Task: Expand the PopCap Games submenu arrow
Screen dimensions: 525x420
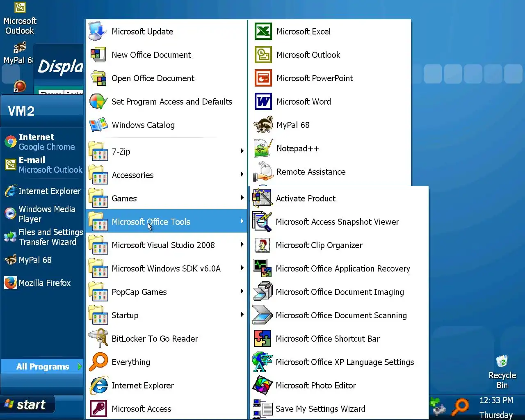Action: pos(242,292)
